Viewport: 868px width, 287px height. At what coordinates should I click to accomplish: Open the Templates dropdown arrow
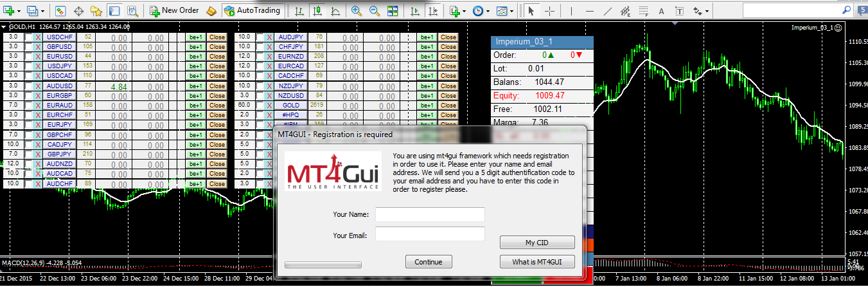[x=512, y=12]
